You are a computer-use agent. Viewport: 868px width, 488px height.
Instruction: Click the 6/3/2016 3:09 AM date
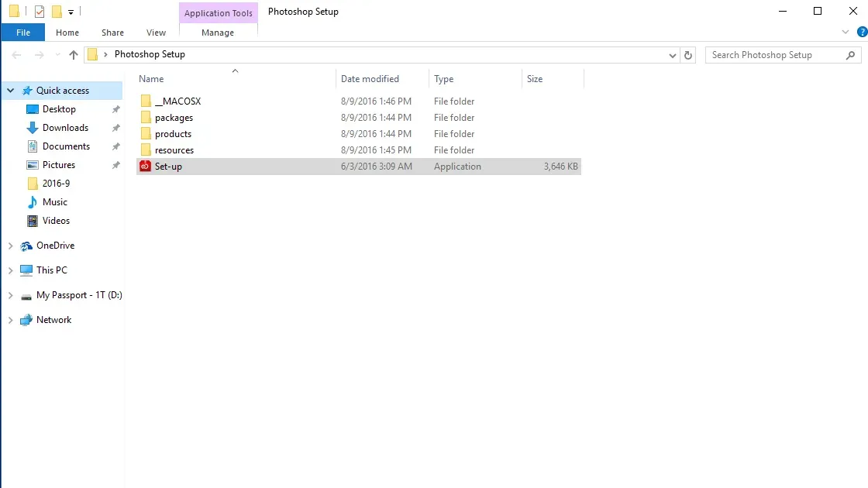[377, 166]
